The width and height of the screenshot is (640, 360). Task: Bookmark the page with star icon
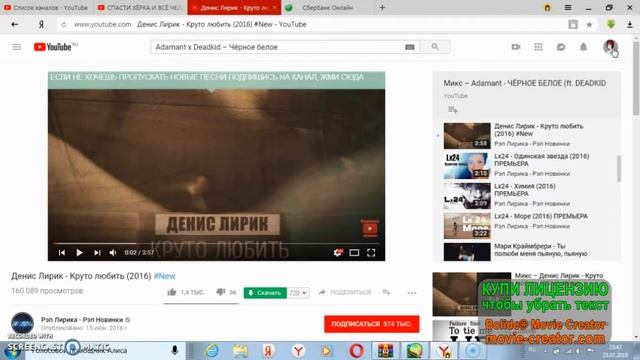click(x=589, y=24)
